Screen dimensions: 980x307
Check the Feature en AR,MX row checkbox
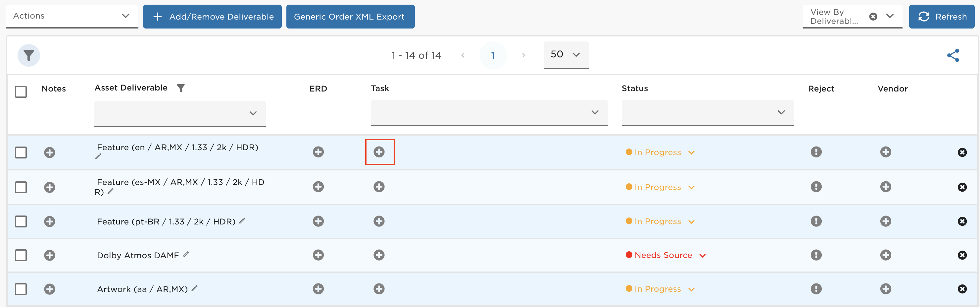tap(21, 153)
